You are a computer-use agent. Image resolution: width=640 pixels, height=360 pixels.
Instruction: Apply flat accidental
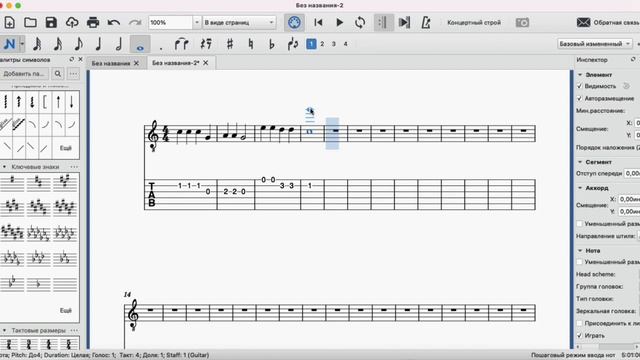tap(271, 44)
